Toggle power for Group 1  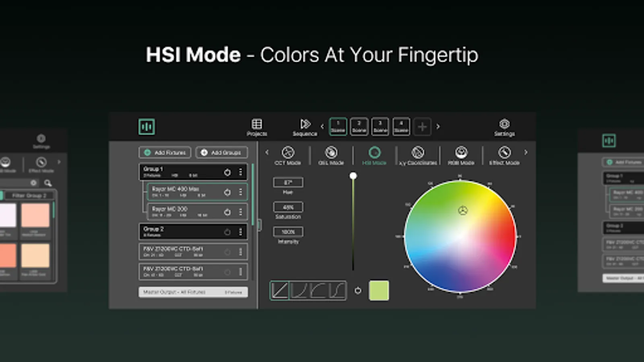pos(227,172)
